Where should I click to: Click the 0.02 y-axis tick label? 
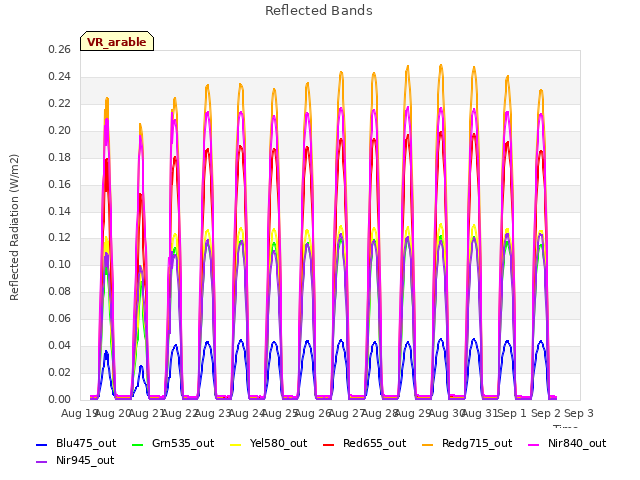(x=60, y=373)
